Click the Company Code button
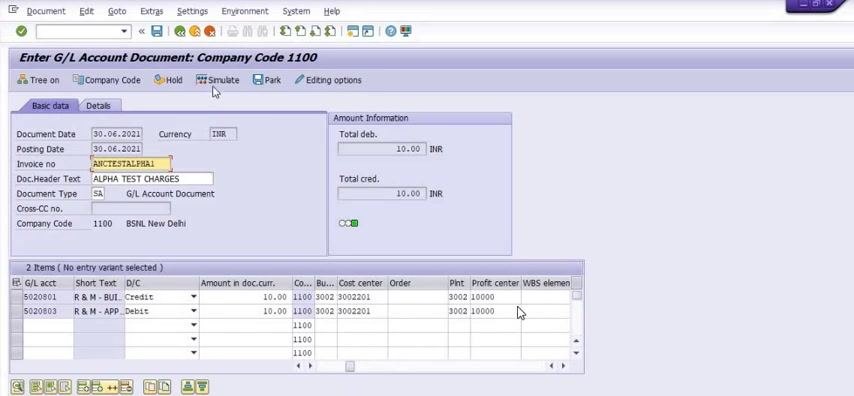 coord(107,80)
